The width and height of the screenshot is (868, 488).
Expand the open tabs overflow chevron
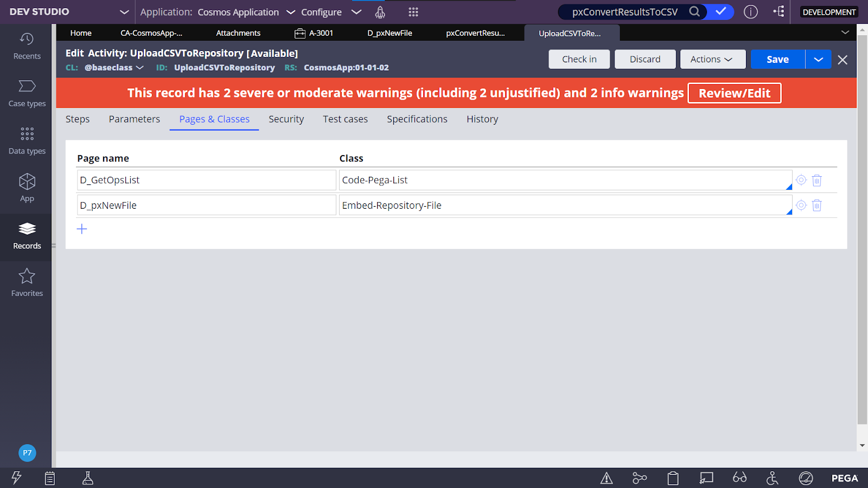(x=845, y=33)
